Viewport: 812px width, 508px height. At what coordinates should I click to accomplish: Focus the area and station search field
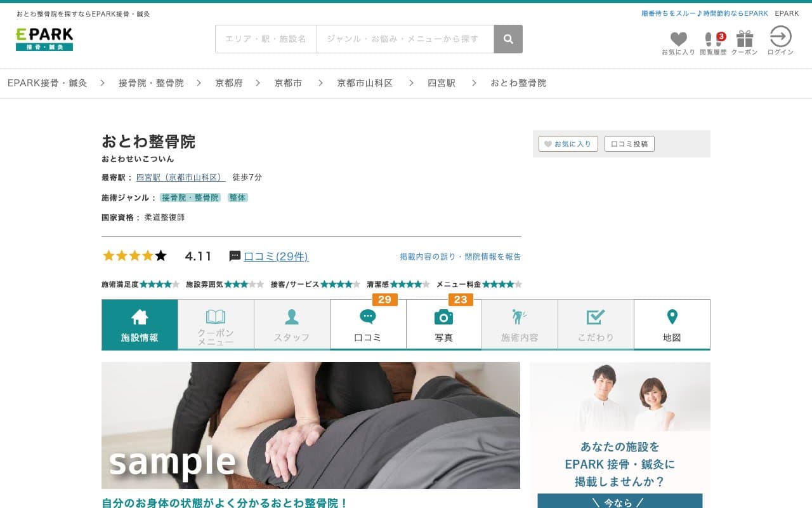coord(266,39)
